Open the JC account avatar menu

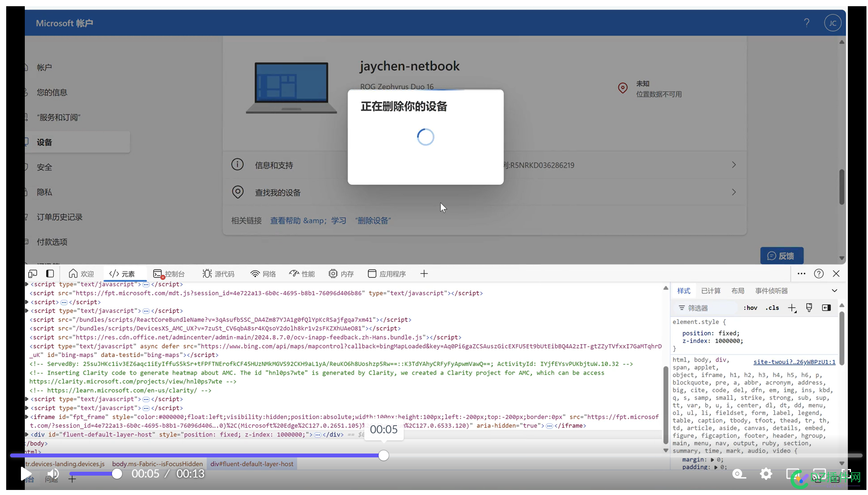(832, 23)
